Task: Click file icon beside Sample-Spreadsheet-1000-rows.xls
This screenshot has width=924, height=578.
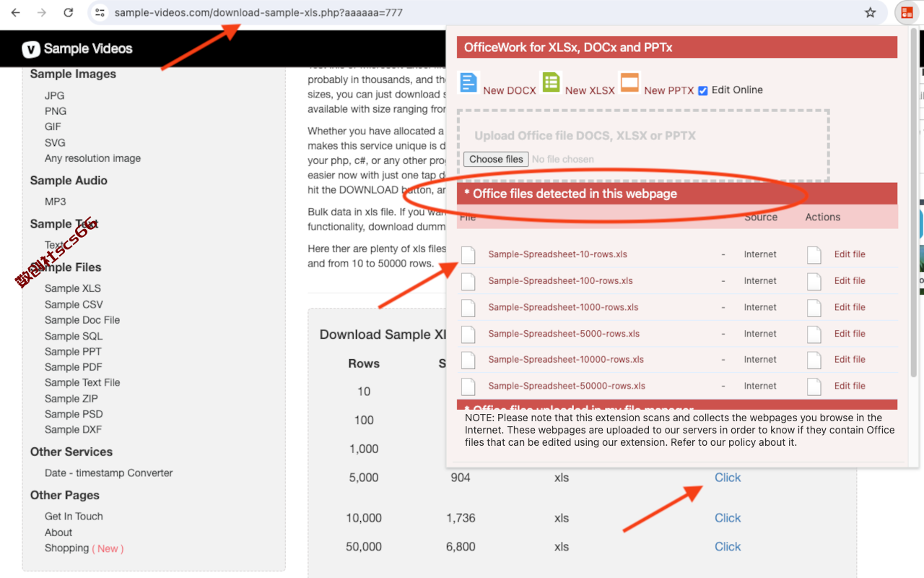Action: tap(468, 307)
